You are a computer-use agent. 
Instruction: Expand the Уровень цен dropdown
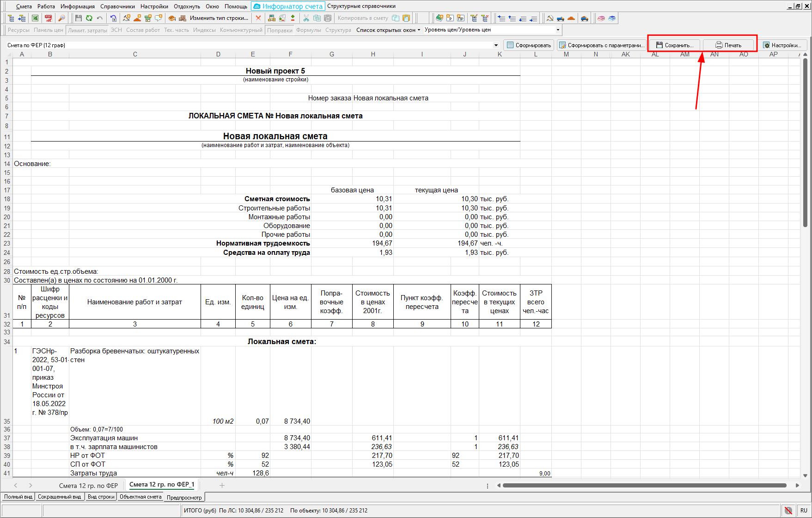[558, 30]
